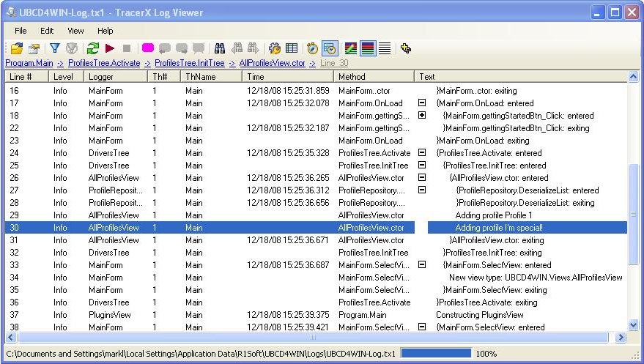Click the horizontal scrollbar right arrow

coord(621,338)
